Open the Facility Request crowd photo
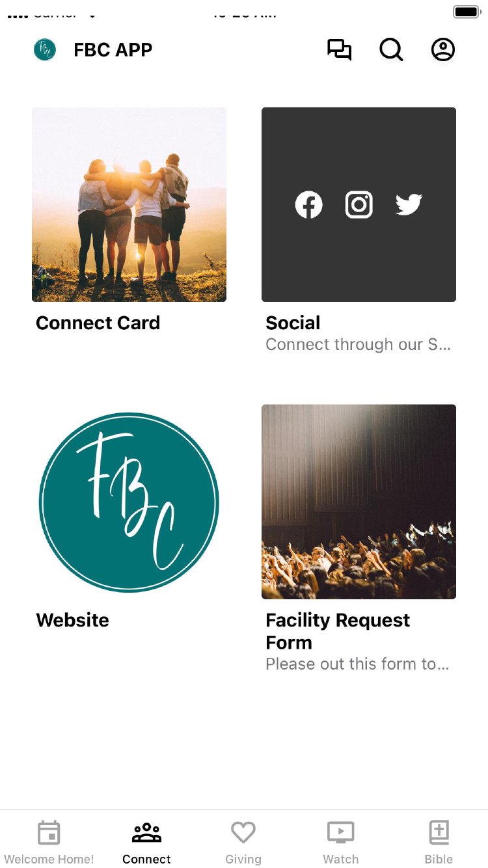 click(359, 502)
